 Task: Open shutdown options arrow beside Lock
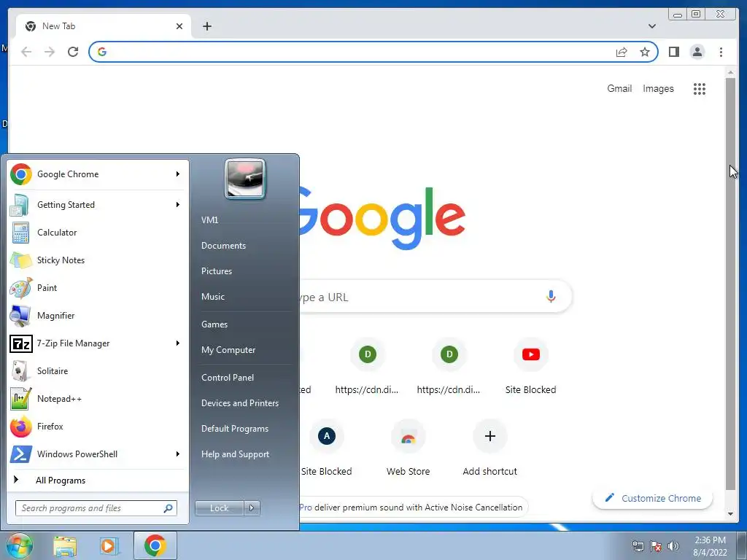click(x=252, y=508)
